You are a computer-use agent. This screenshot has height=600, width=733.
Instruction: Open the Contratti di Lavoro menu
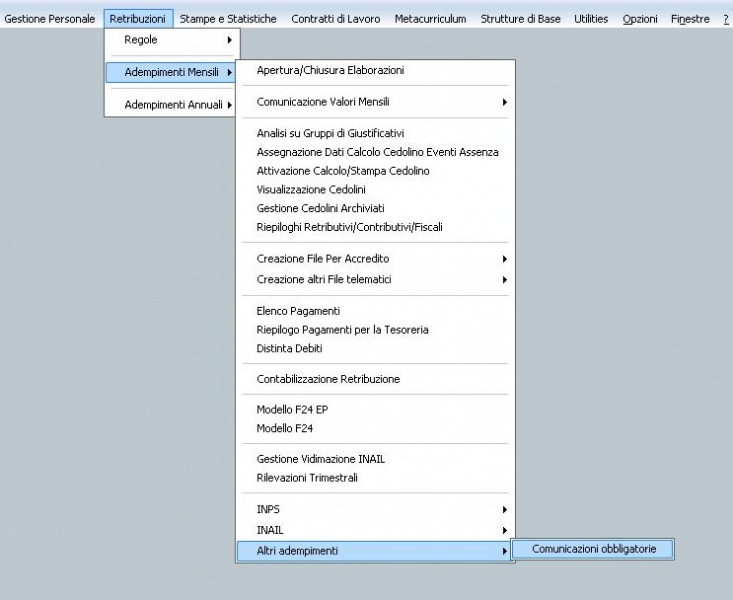point(336,19)
